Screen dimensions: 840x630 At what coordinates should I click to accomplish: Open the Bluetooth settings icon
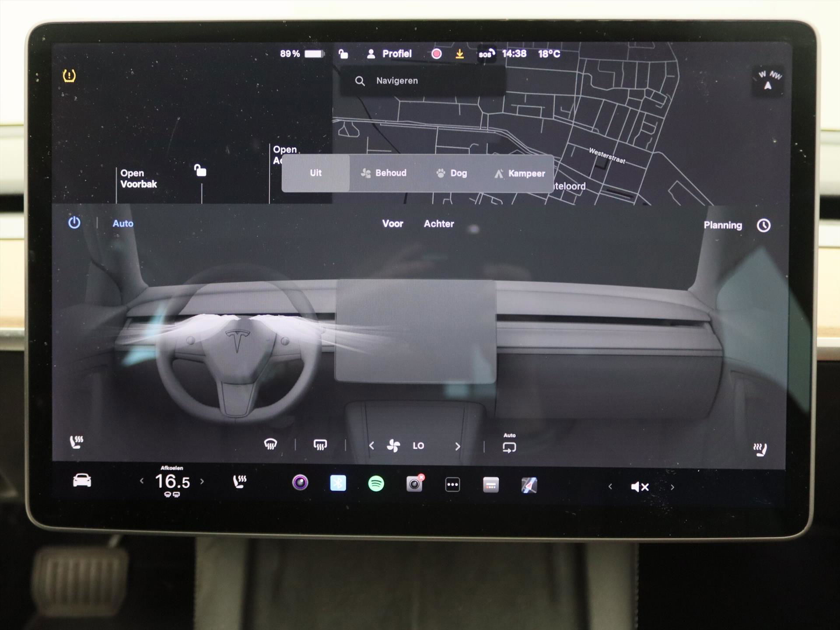338,483
